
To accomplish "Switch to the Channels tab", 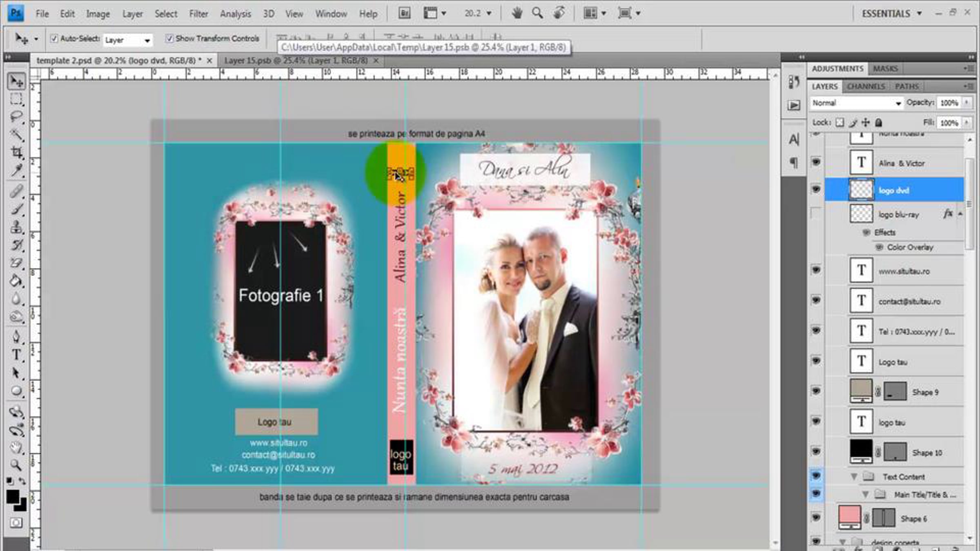I will pos(866,87).
